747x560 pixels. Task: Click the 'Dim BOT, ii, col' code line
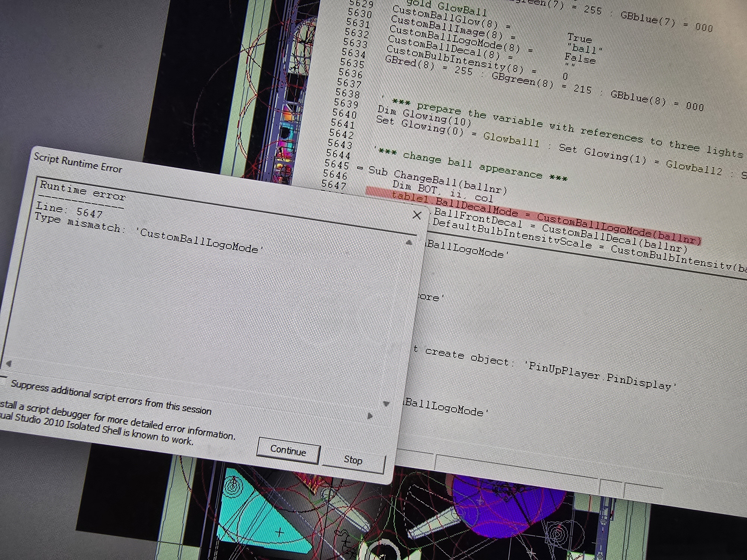[x=443, y=191]
